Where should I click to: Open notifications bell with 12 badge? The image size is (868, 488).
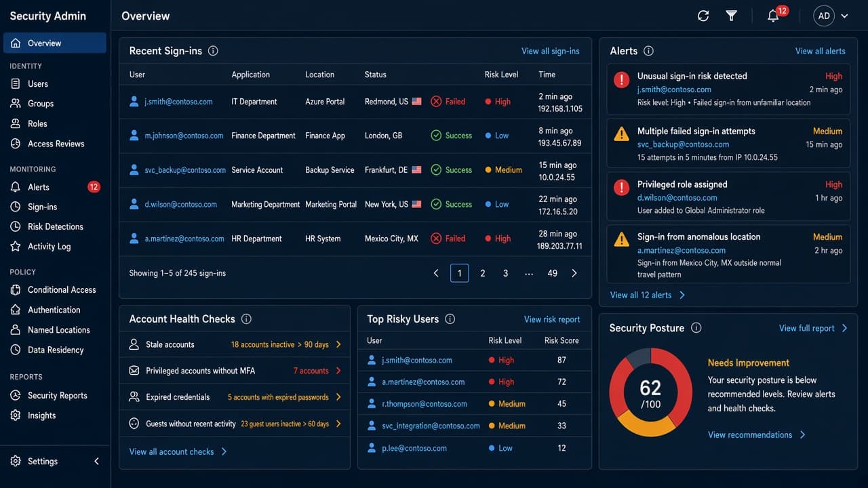click(x=773, y=16)
